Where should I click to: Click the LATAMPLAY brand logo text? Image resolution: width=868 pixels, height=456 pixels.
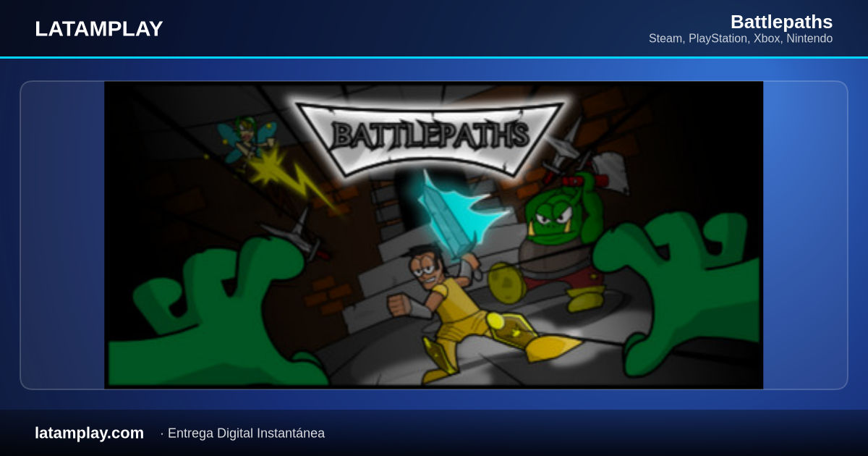coord(98,29)
